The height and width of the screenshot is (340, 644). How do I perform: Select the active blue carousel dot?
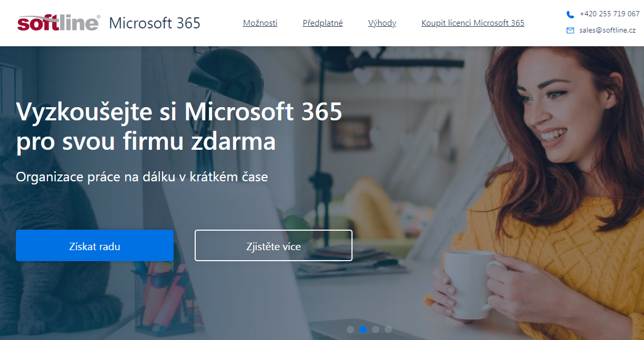pos(363,329)
